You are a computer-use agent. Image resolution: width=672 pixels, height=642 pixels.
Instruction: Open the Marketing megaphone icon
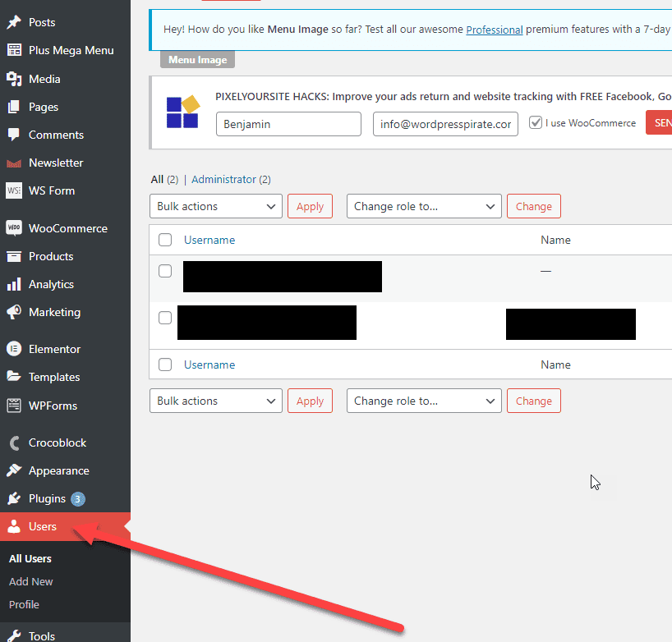click(14, 312)
